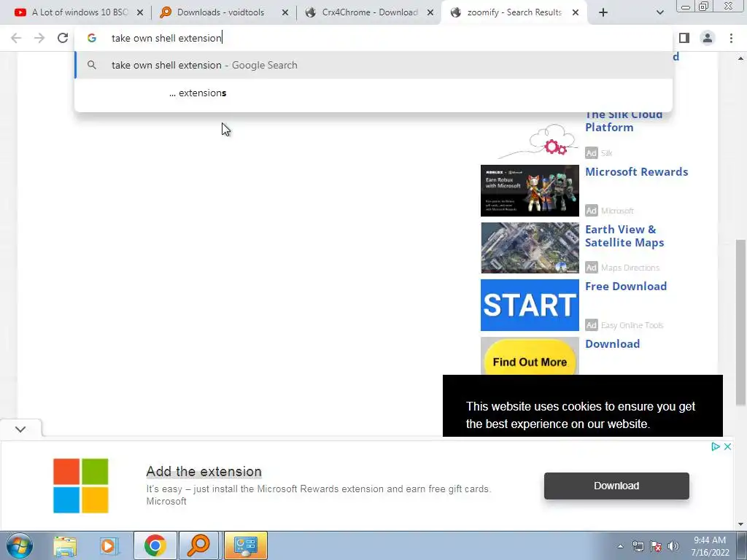This screenshot has width=747, height=560.
Task: Click the cookie notice 'This website uses cookies' text
Action: (580, 415)
